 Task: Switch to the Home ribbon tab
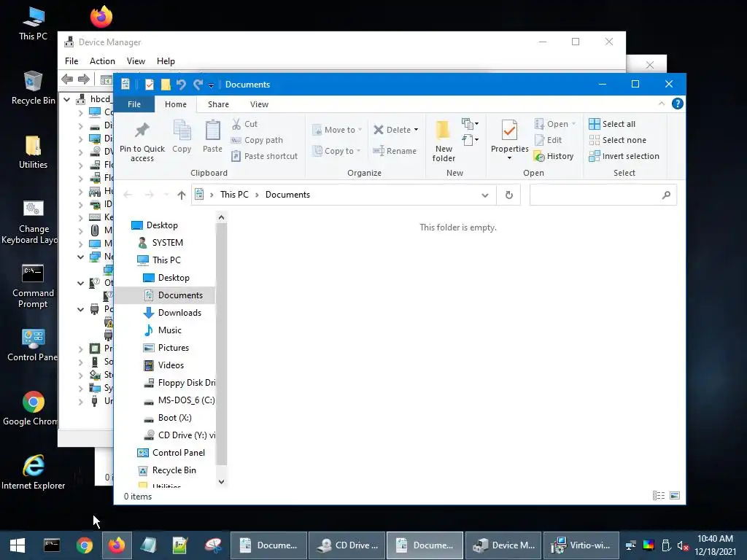[176, 104]
